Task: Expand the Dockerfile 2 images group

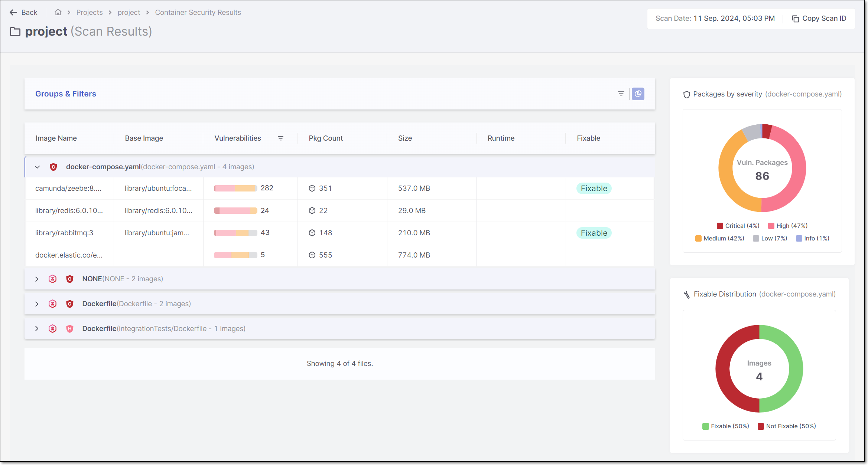Action: point(37,304)
